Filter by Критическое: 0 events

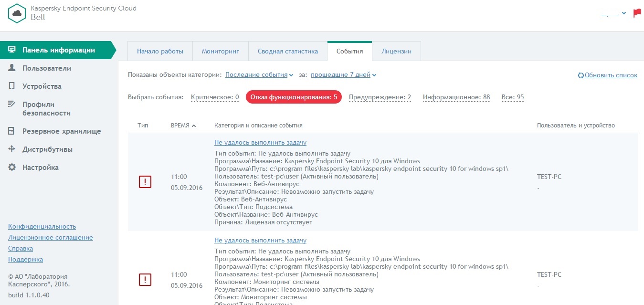click(215, 97)
